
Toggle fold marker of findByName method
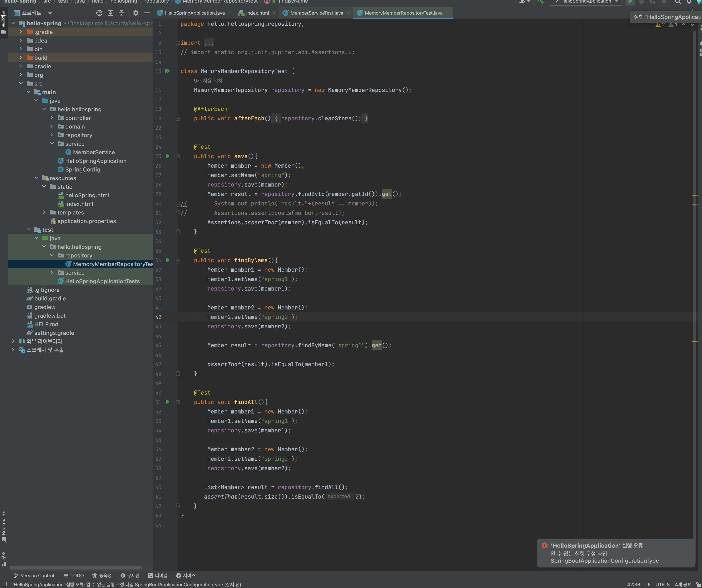click(178, 260)
